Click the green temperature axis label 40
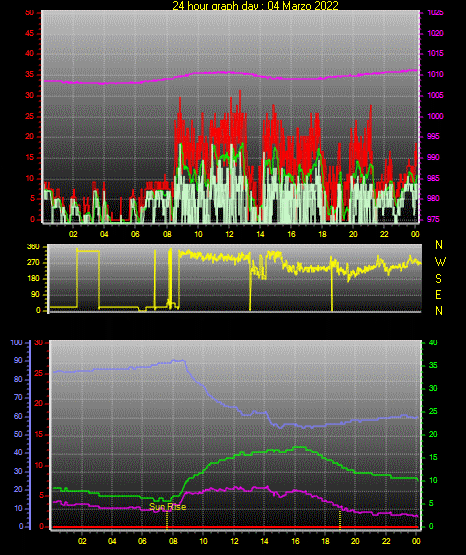Image resolution: width=466 pixels, height=555 pixels. point(433,343)
